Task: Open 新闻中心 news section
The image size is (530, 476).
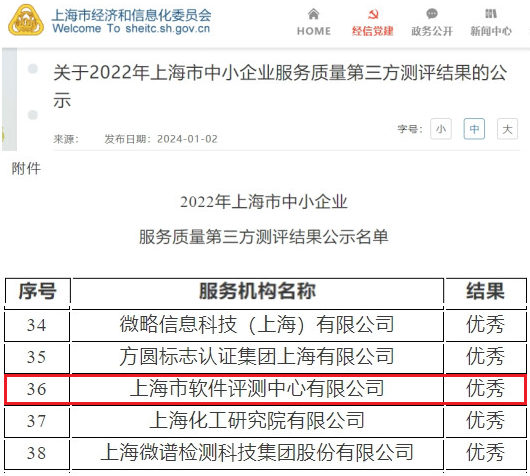Action: [x=491, y=22]
